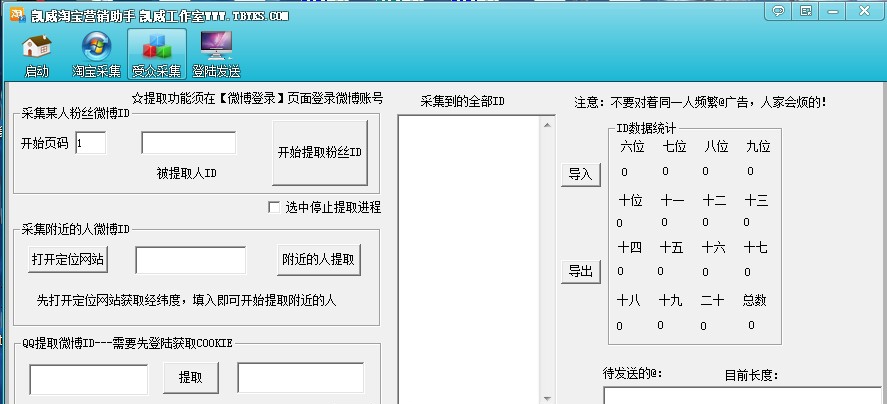Image resolution: width=887 pixels, height=404 pixels.
Task: Click the 十五 statistic label
Action: pyautogui.click(x=671, y=247)
